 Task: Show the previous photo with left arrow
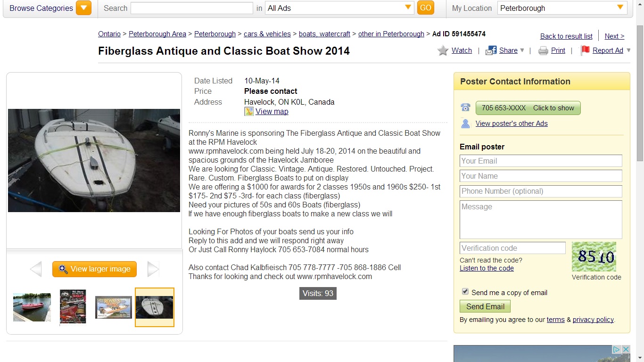pos(36,269)
